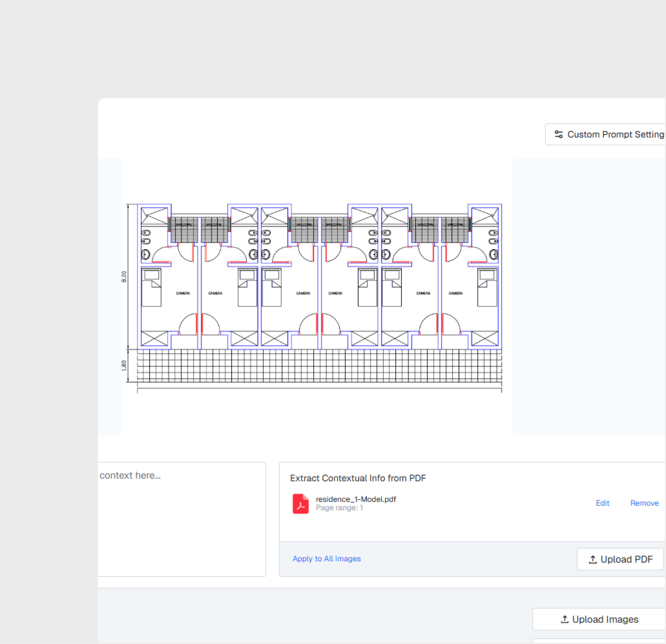
Task: Open Custom Prompt Settings
Action: 612,134
